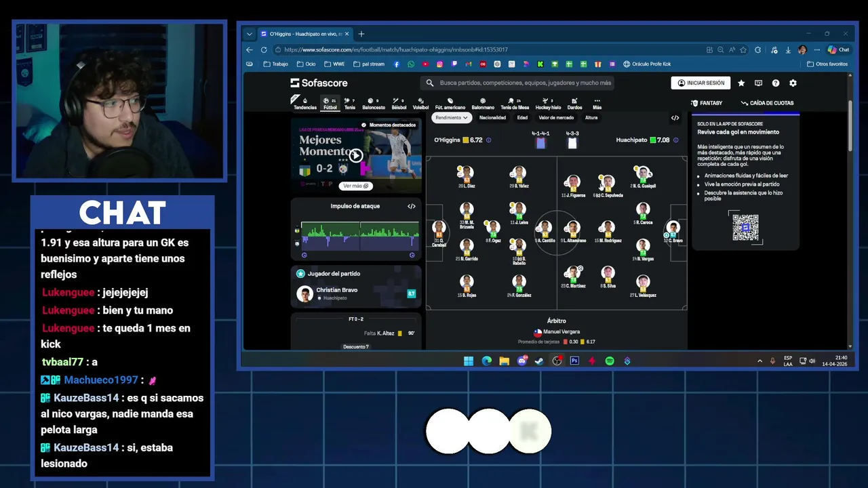868x488 pixels.
Task: Open a new browser tab
Action: [x=361, y=34]
